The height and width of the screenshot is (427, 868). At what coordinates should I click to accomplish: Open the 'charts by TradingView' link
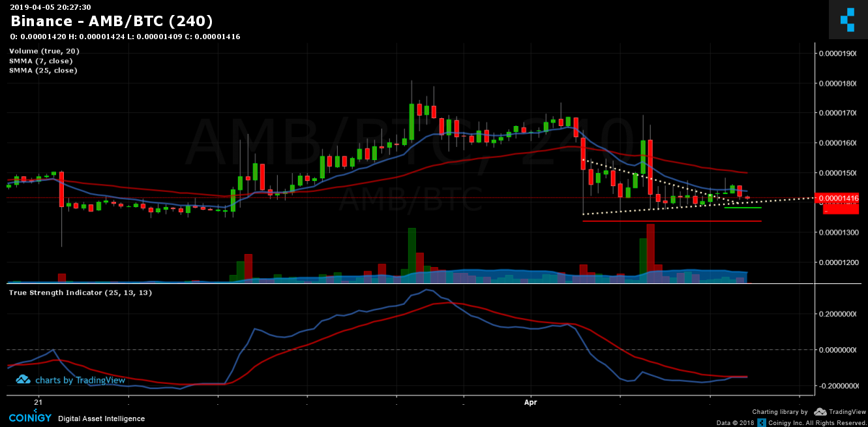tap(80, 380)
